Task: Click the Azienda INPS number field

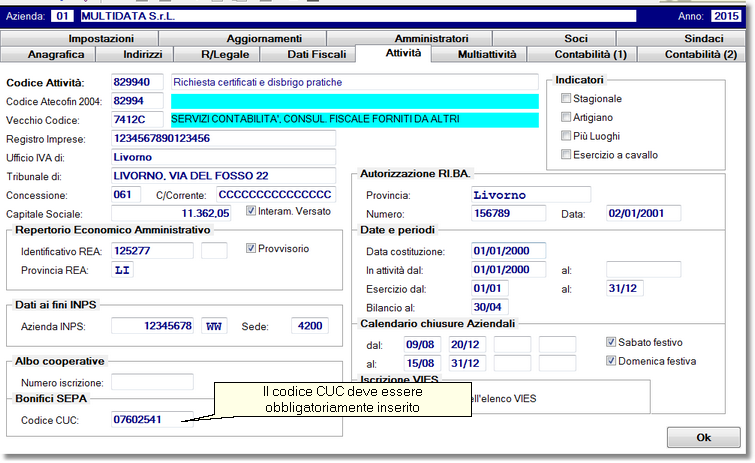Action: [x=152, y=326]
